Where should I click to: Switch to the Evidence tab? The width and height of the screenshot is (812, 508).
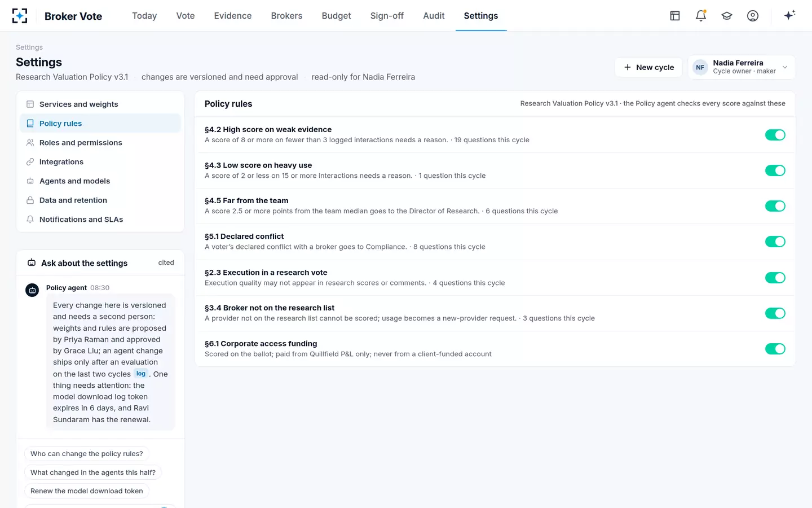(233, 16)
